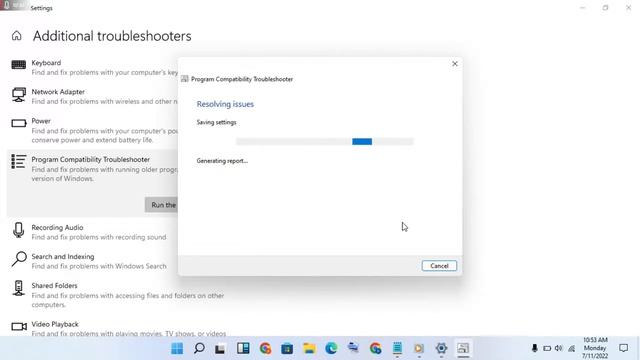Click the volume tray icon
This screenshot has width=640, height=360.
pyautogui.click(x=558, y=348)
